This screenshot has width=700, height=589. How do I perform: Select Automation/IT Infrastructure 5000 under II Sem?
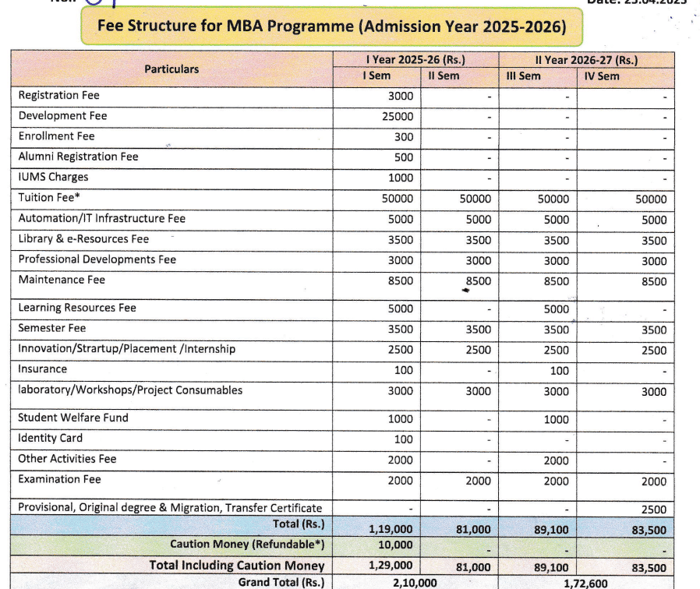pyautogui.click(x=478, y=220)
